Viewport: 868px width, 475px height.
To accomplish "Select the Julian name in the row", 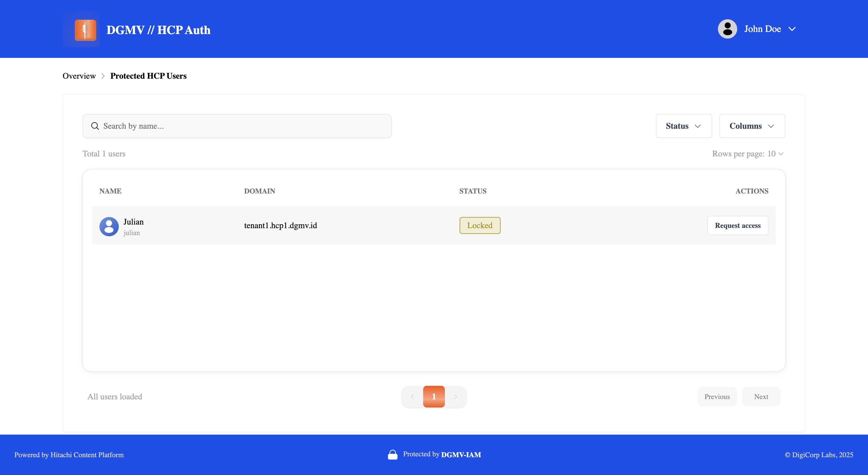I will click(x=134, y=222).
